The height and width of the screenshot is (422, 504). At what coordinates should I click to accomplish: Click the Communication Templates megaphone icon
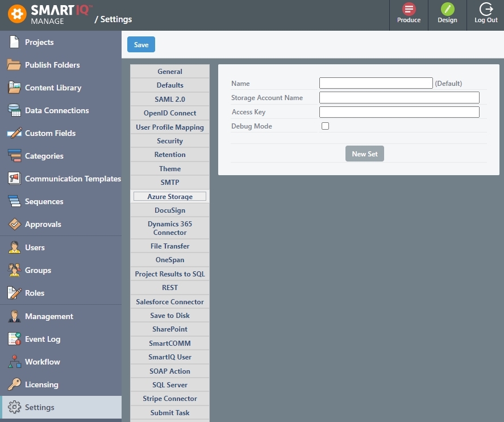coord(14,178)
